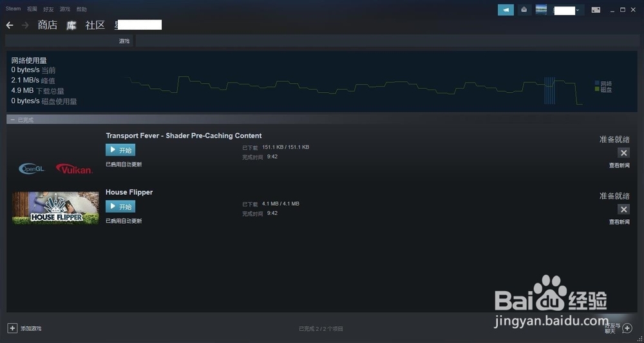Open the 好友 menu
This screenshot has height=343, width=644.
click(48, 9)
